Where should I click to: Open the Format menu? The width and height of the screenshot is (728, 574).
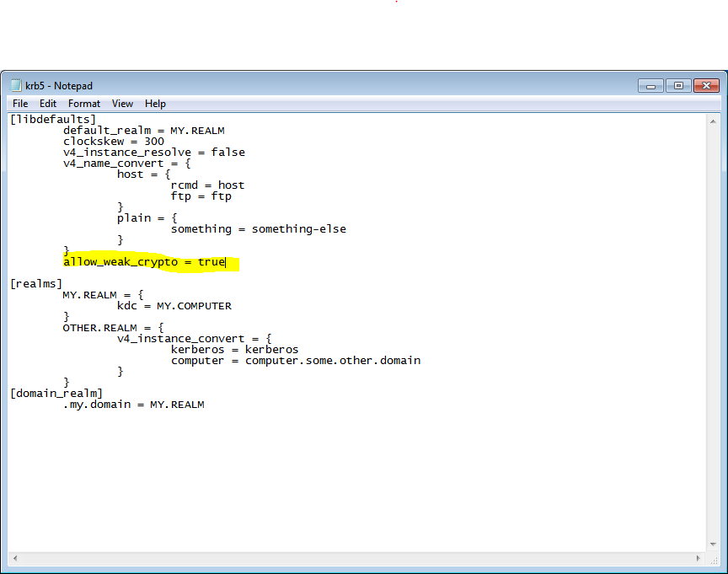coord(84,104)
